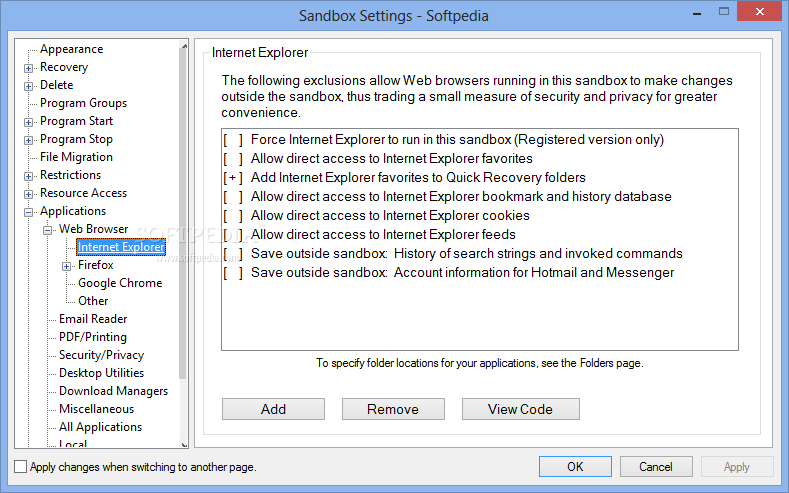Select Restrictions tree item
The width and height of the screenshot is (789, 493).
pyautogui.click(x=70, y=175)
